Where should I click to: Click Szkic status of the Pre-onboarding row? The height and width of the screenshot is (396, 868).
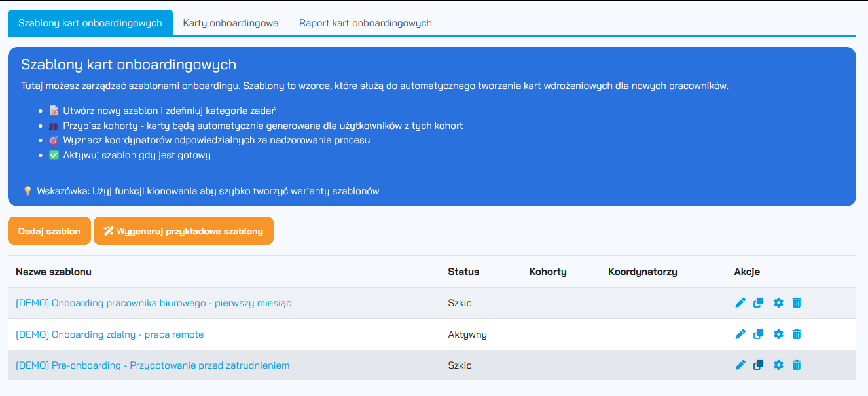pos(460,365)
